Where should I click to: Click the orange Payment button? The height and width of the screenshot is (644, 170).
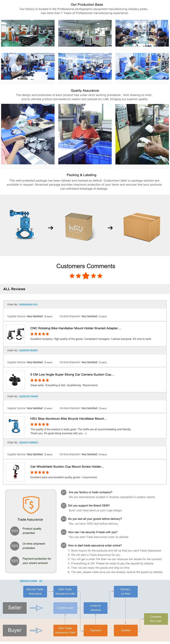pyautogui.click(x=96, y=630)
